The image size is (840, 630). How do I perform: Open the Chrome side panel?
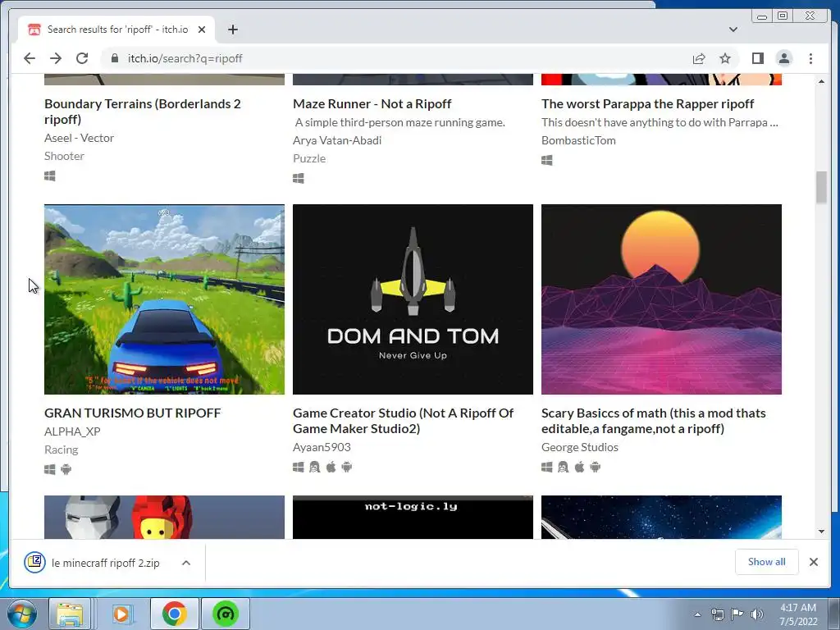pos(757,58)
